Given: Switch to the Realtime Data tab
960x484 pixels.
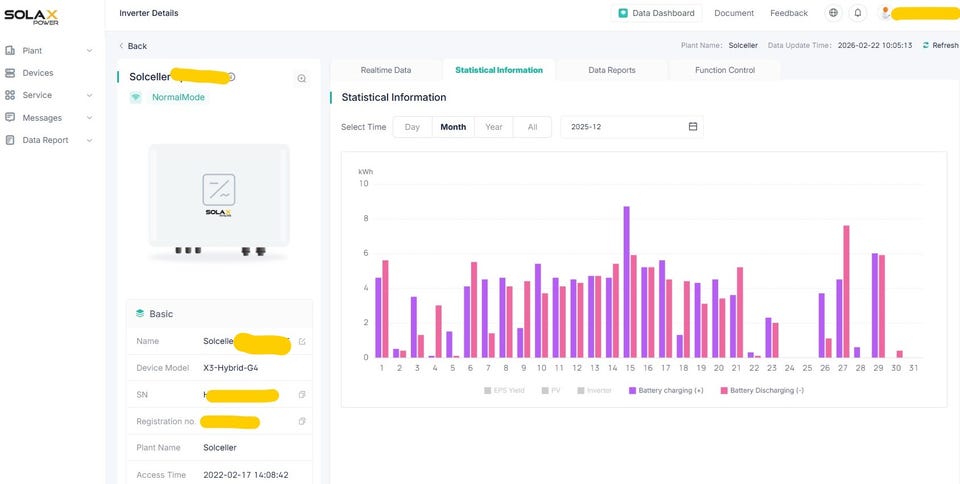Looking at the screenshot, I should (x=385, y=70).
